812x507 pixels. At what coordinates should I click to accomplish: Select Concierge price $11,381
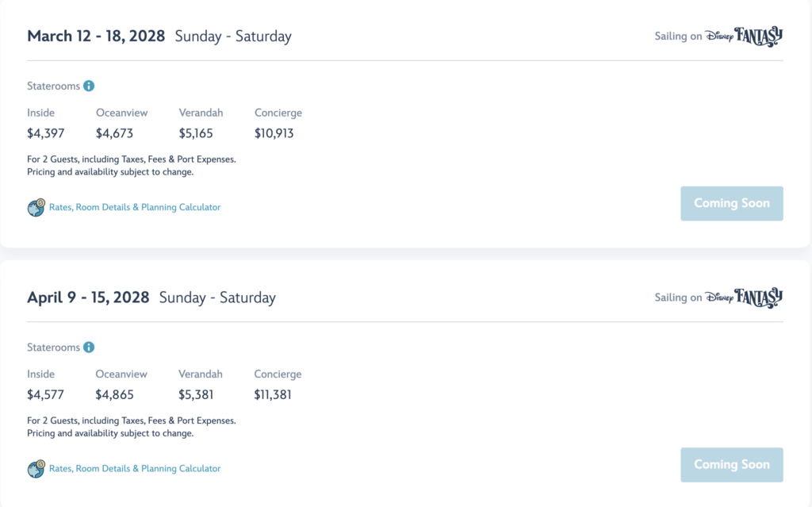(x=273, y=395)
